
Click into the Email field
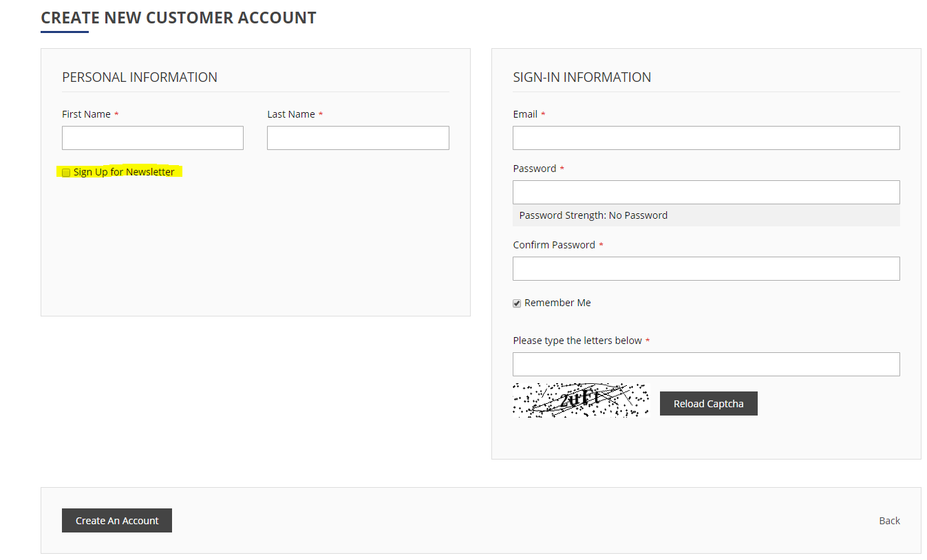706,138
